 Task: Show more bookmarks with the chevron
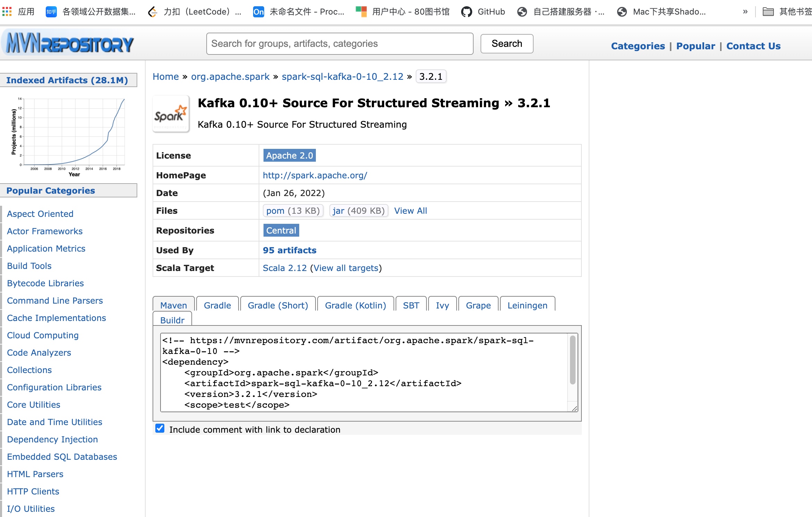click(x=745, y=12)
